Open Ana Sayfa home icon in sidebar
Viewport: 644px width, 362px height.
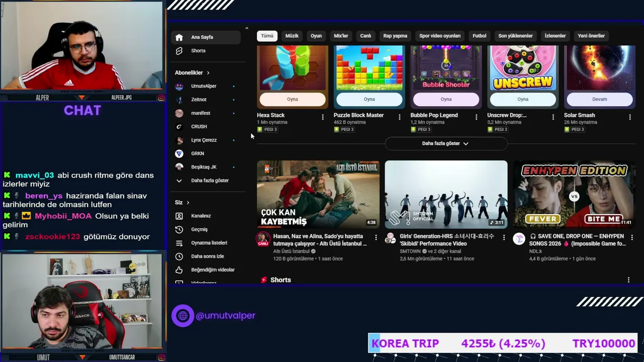(179, 37)
